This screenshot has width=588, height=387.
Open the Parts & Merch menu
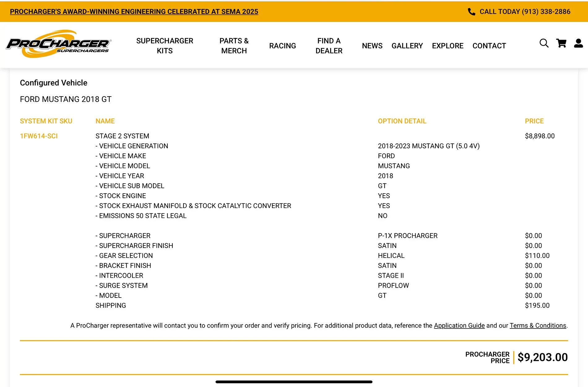coord(234,46)
